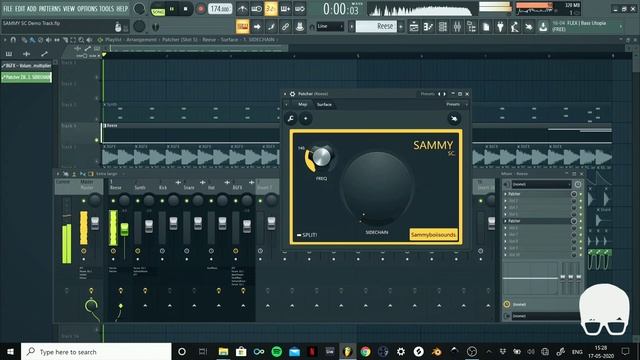Pause the transport playback
Screen dimensions: 640x360
pos(172,9)
